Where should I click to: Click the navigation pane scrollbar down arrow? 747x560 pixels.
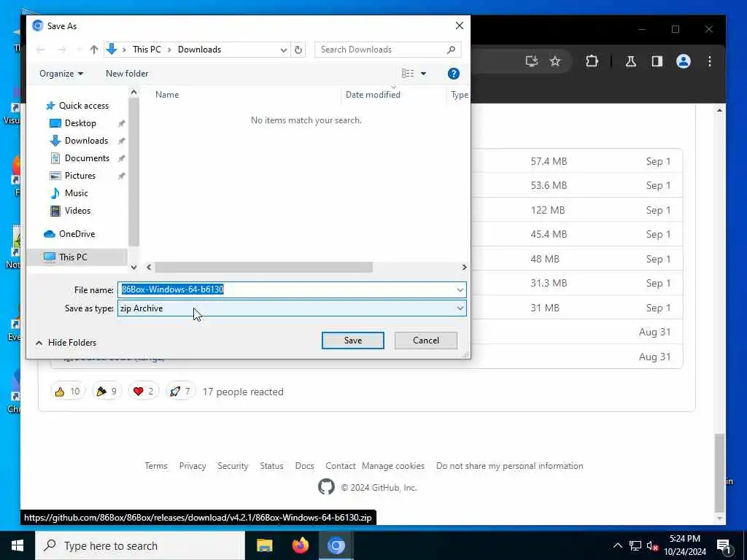(134, 268)
